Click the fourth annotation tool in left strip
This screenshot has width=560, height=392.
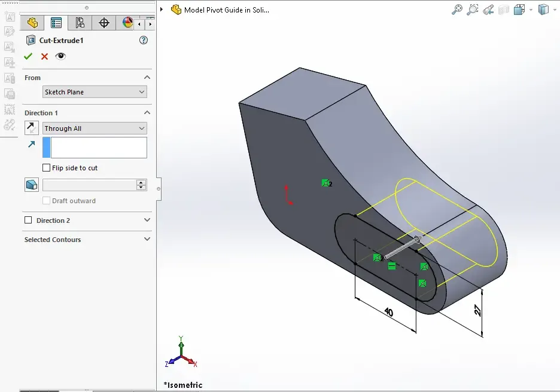[10, 62]
